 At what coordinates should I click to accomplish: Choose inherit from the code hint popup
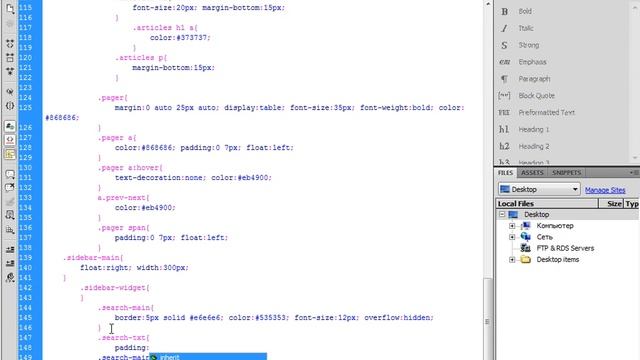(208, 357)
